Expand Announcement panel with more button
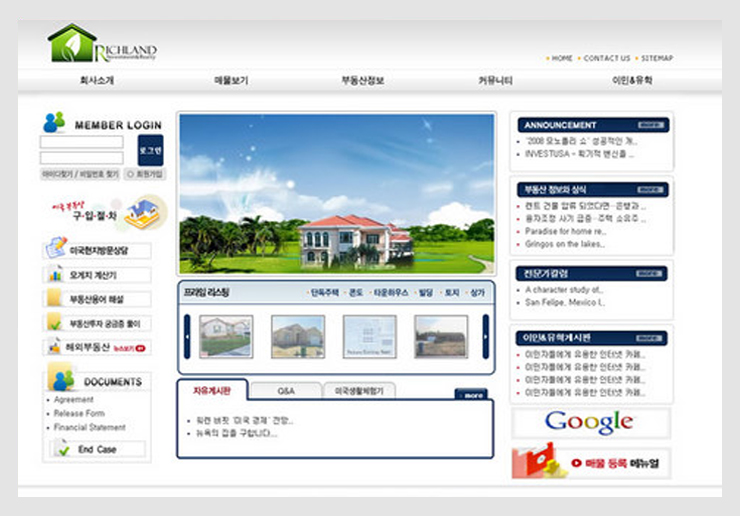Screen dimensions: 740x516 click(x=650, y=125)
